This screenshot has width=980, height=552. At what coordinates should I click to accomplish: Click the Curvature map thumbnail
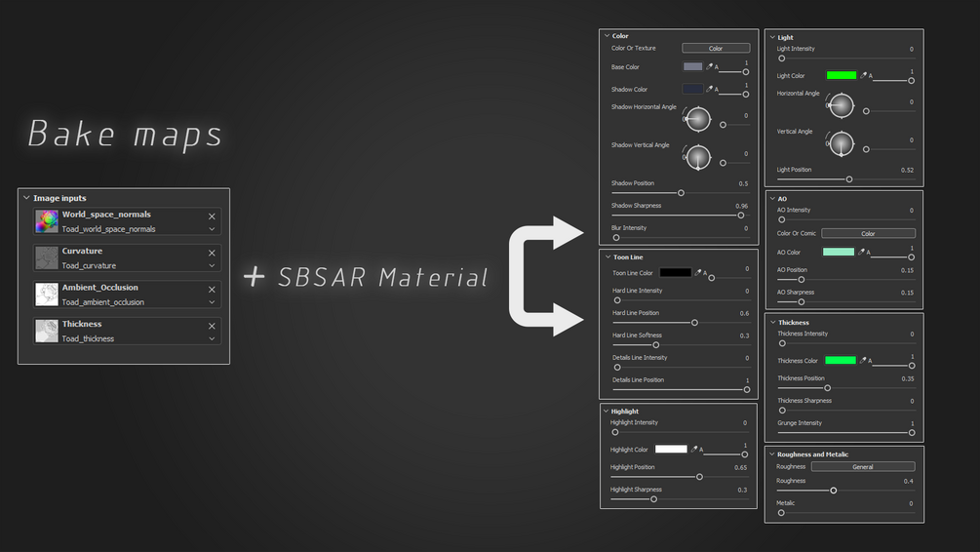(47, 257)
